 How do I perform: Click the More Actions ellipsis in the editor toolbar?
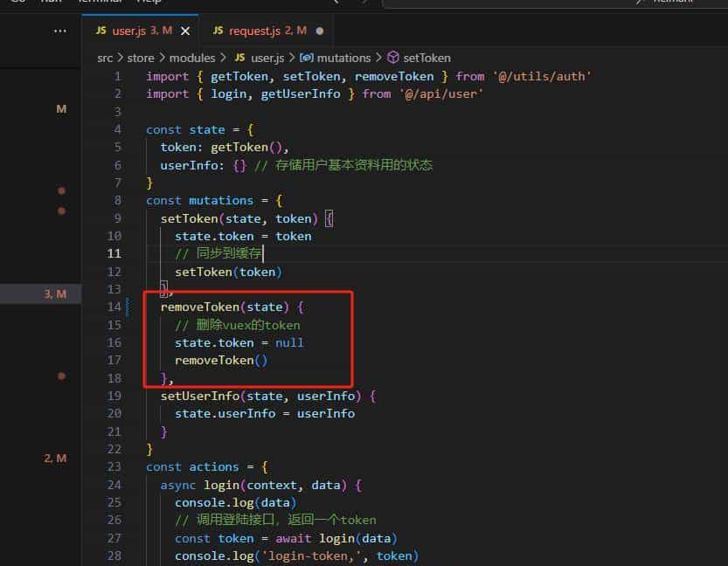[60, 30]
